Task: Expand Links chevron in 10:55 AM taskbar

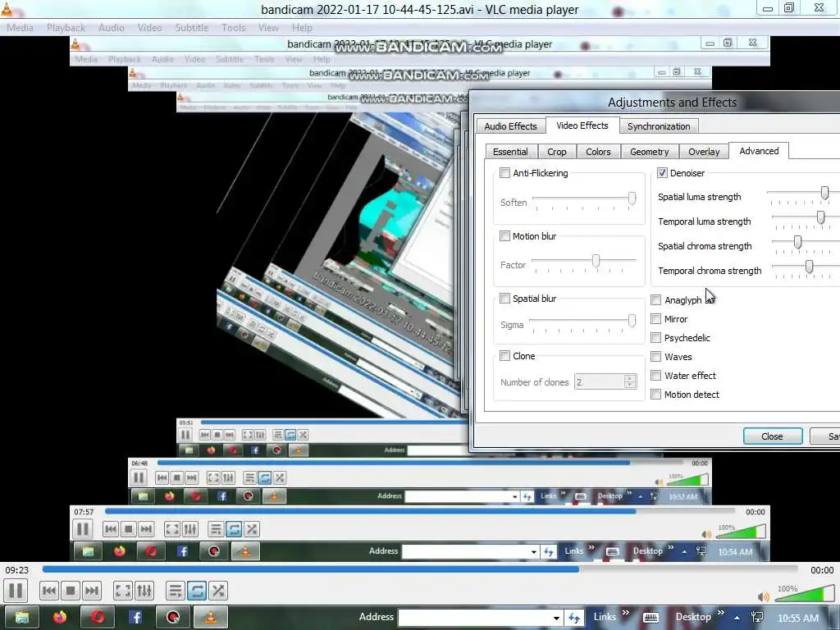Action: (x=625, y=612)
